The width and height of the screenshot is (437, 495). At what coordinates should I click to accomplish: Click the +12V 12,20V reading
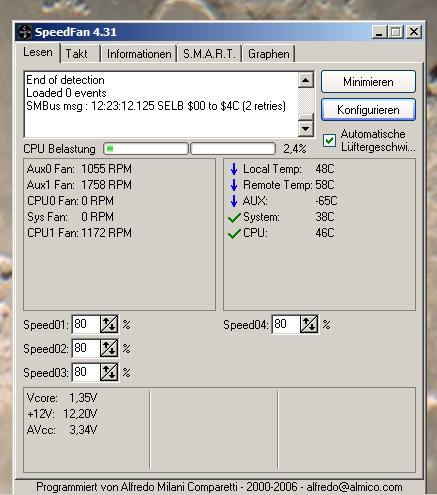coord(62,414)
